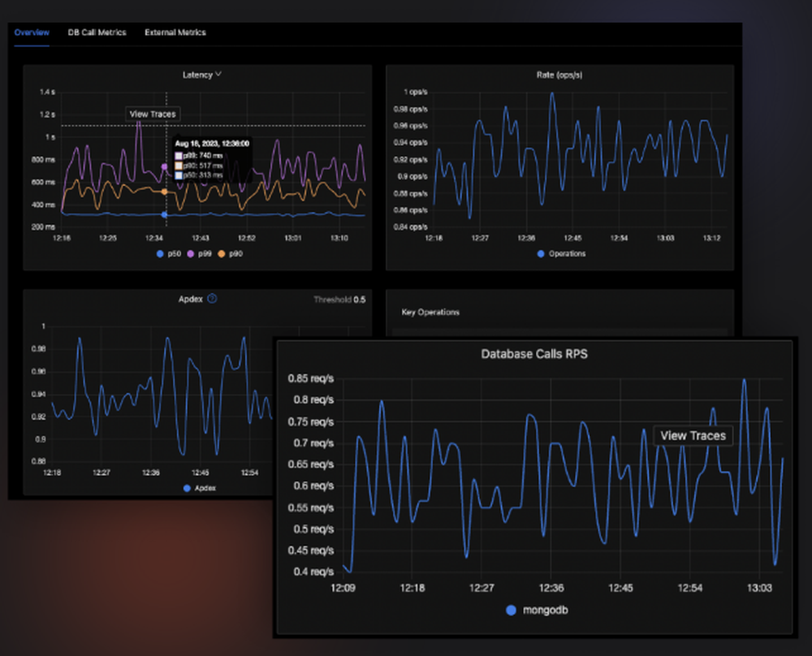Click the 13:03 tick in Database Calls RPS
The width and height of the screenshot is (812, 656).
759,588
